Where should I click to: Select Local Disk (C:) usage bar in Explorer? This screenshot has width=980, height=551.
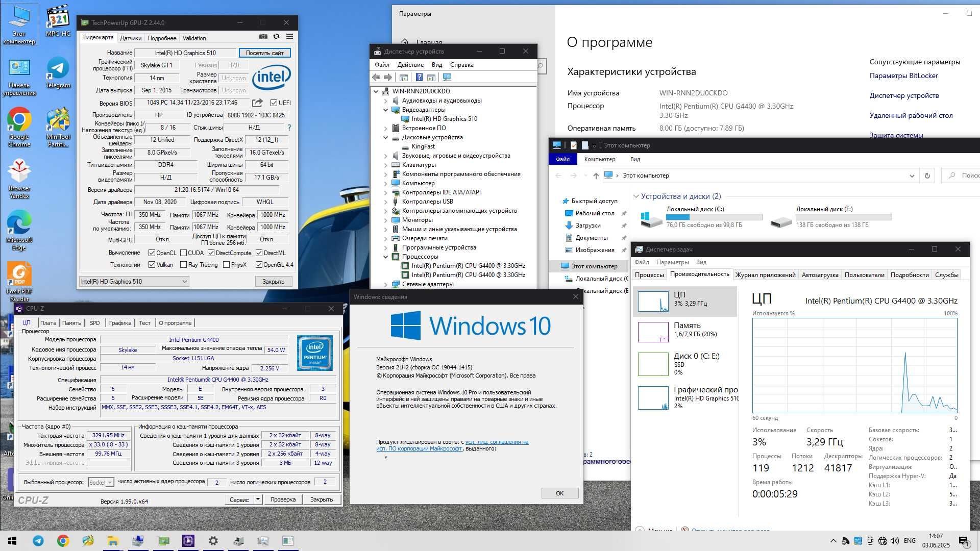(714, 217)
